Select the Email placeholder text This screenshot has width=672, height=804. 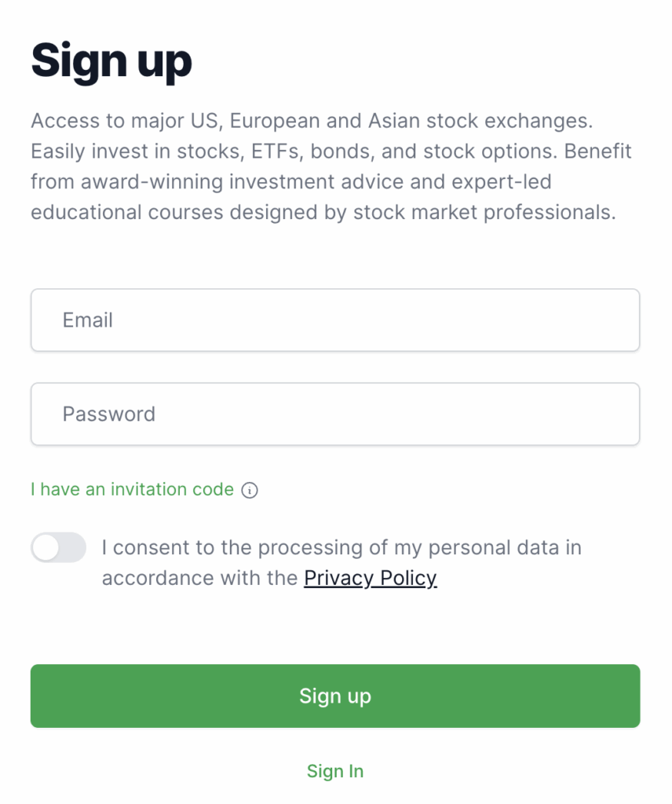click(88, 320)
